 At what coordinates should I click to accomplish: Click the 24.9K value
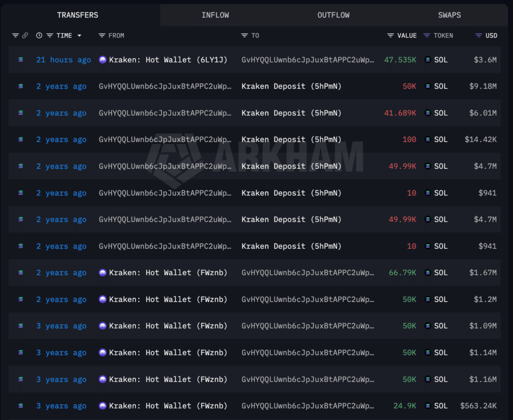[x=405, y=405]
